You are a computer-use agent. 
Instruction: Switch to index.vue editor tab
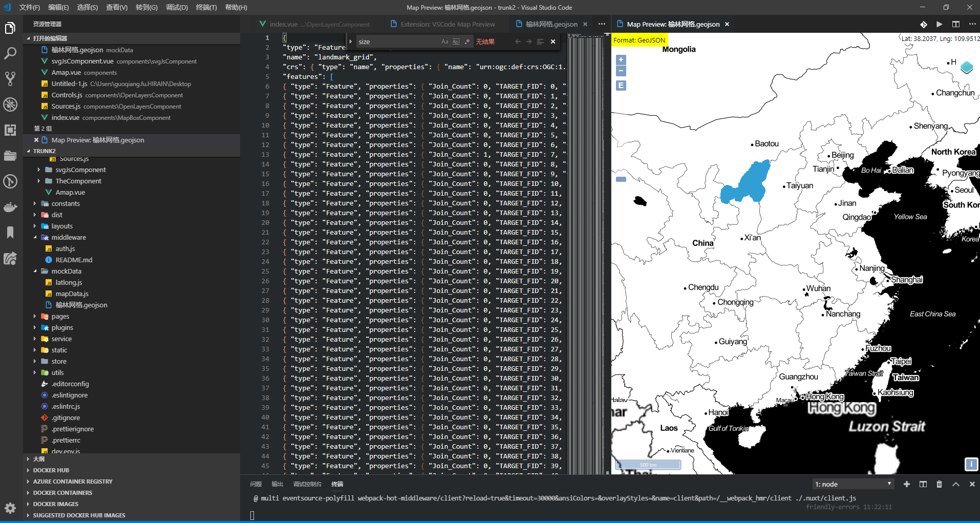[319, 24]
